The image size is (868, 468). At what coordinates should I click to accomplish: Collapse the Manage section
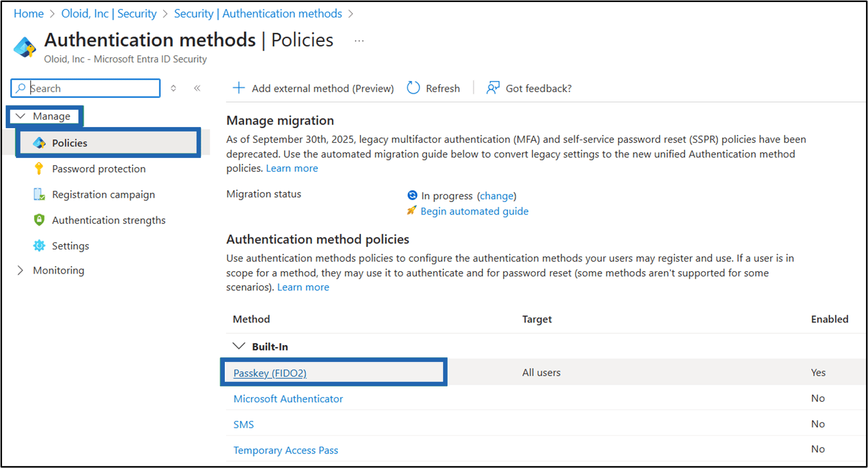pyautogui.click(x=20, y=116)
